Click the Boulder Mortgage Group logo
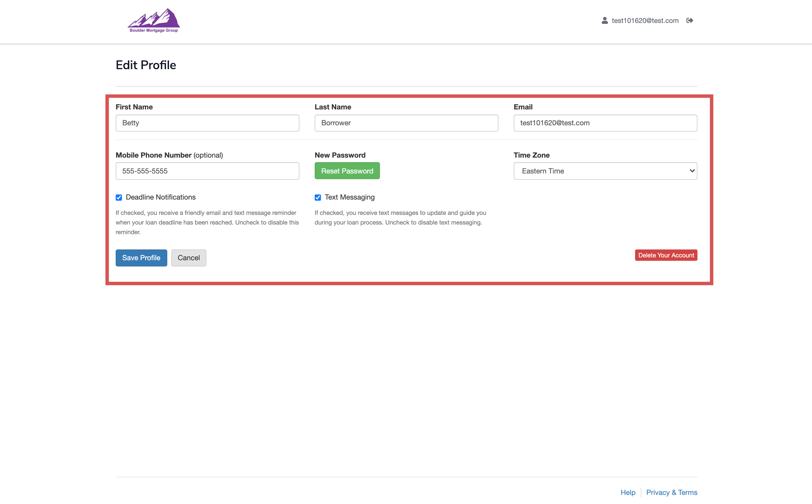The width and height of the screenshot is (812, 504). click(154, 21)
